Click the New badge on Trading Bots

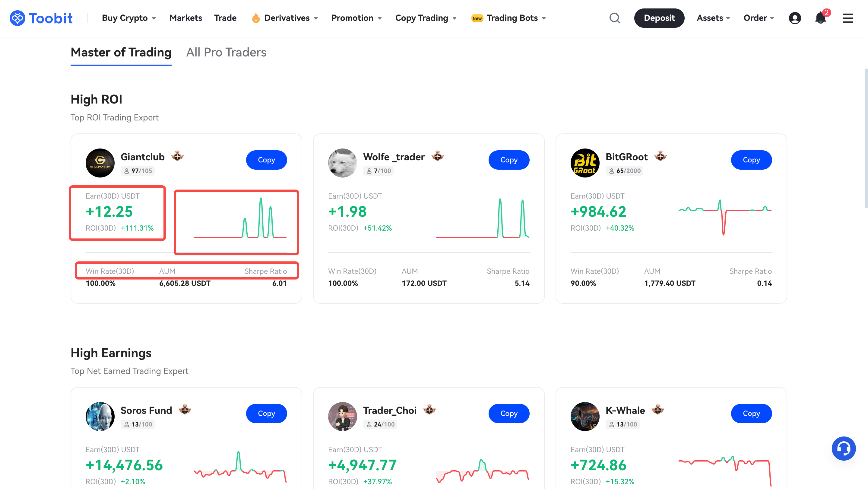477,18
